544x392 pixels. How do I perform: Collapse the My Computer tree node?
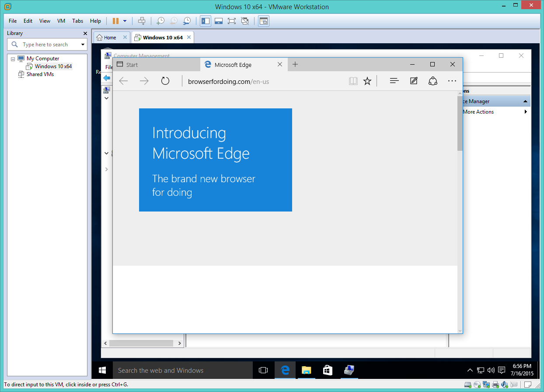pyautogui.click(x=13, y=59)
